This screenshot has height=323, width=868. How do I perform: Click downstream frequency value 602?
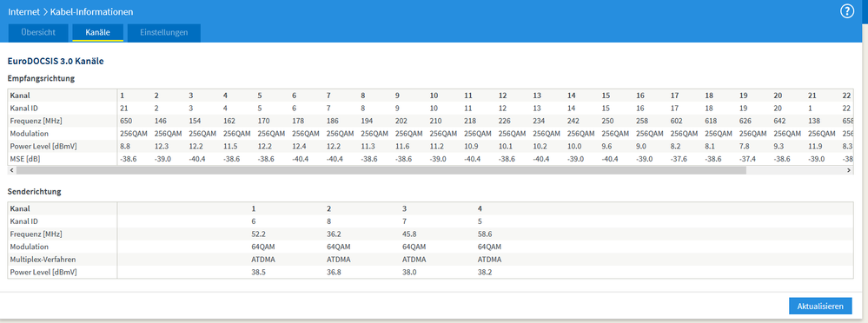tap(677, 121)
